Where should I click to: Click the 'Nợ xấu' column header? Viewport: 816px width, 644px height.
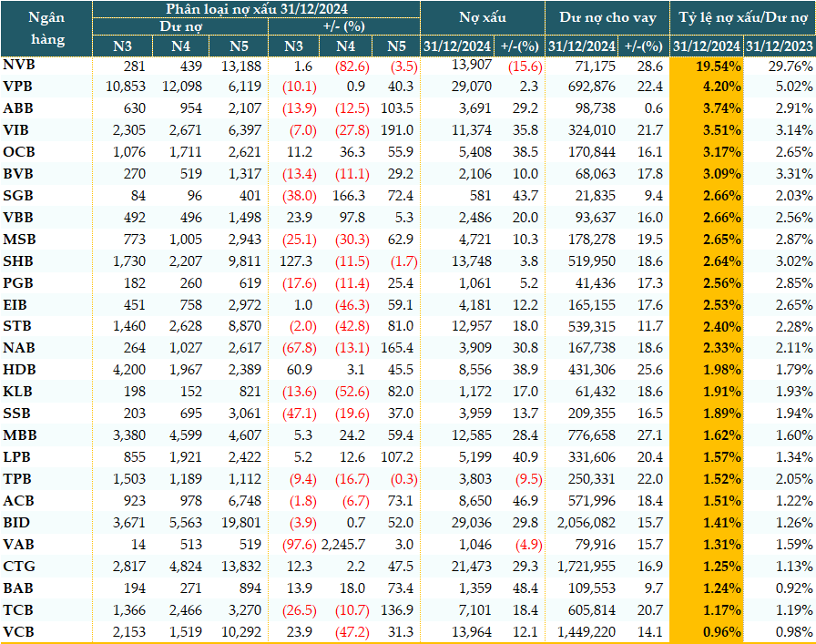[483, 17]
